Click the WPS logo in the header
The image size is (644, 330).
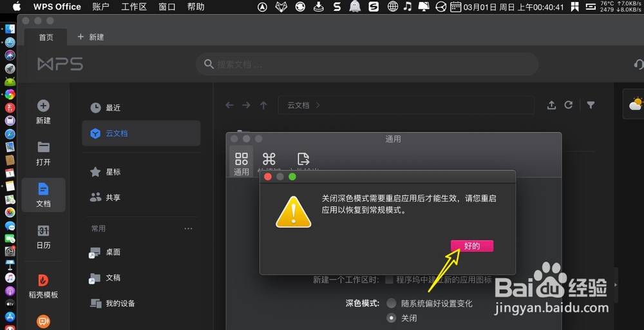coord(61,64)
